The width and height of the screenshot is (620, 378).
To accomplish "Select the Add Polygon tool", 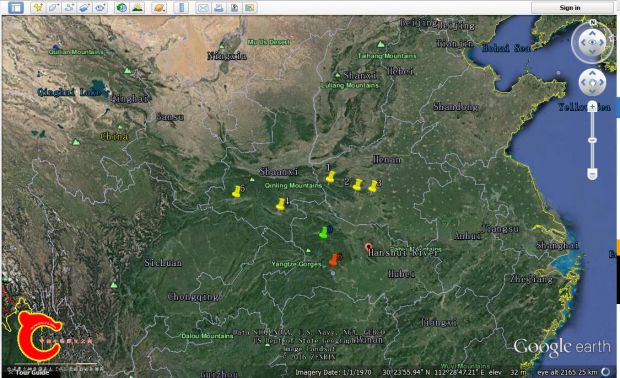I will [x=54, y=8].
